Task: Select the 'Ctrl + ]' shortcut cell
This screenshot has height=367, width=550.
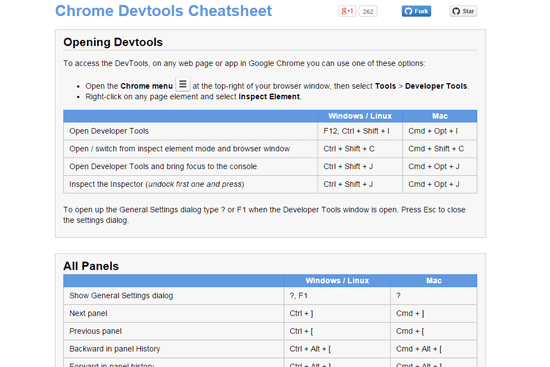Action: (x=337, y=313)
